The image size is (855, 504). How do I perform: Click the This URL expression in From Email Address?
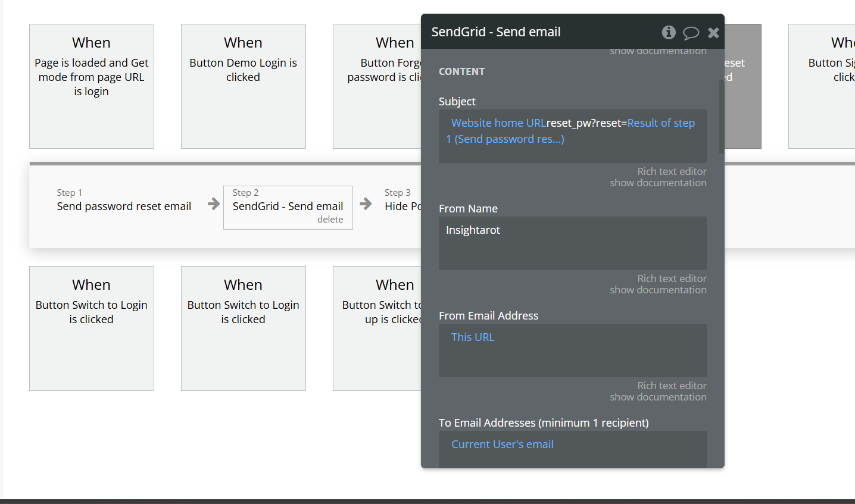(473, 337)
